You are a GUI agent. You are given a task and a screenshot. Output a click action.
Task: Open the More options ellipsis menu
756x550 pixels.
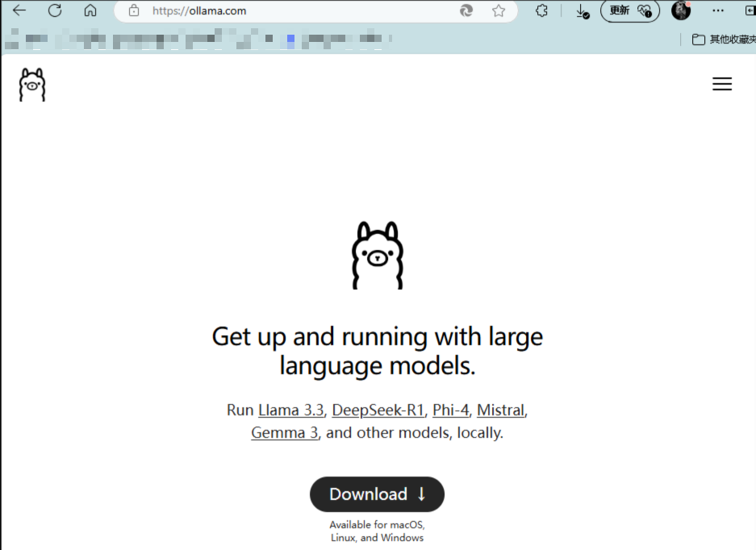click(x=719, y=10)
